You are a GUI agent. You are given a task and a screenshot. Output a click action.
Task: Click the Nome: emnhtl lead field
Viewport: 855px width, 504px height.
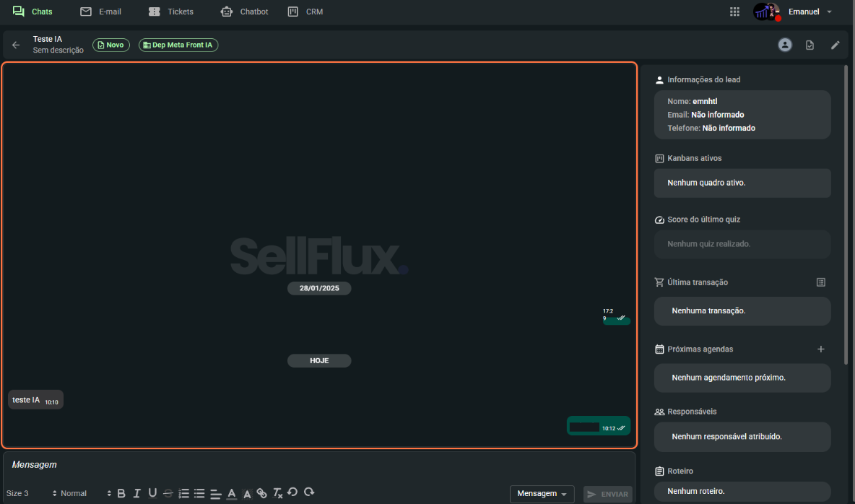pos(692,102)
